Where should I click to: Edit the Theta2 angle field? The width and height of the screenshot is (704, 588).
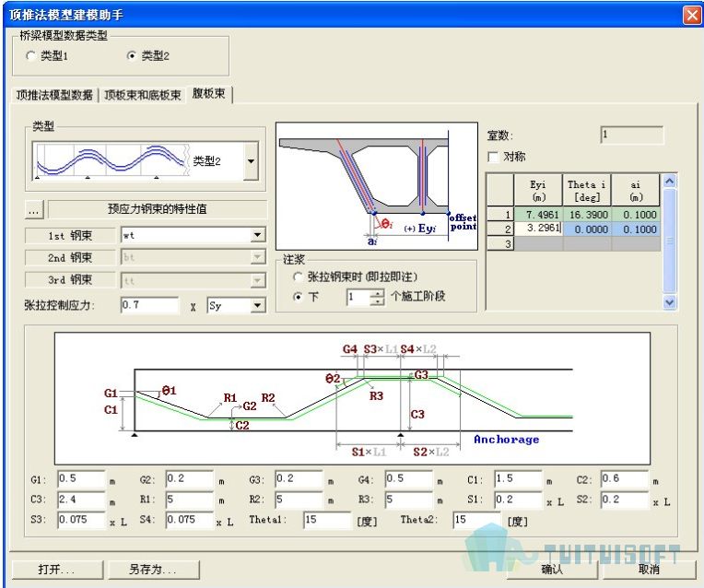click(x=476, y=520)
